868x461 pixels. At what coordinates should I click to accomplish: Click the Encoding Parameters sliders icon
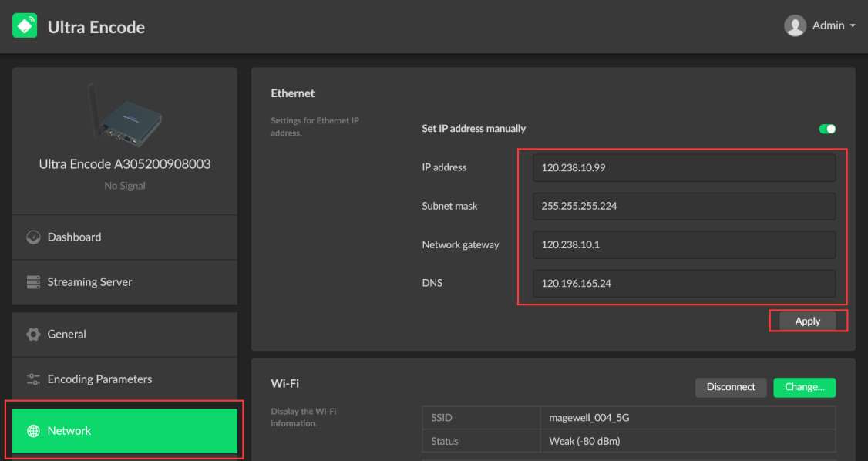pyautogui.click(x=33, y=379)
